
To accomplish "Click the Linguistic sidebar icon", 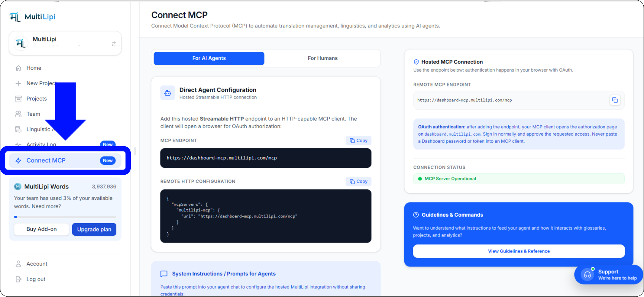I will pyautogui.click(x=18, y=129).
